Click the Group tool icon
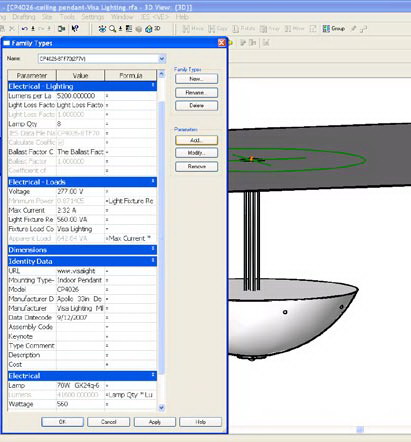 333,29
